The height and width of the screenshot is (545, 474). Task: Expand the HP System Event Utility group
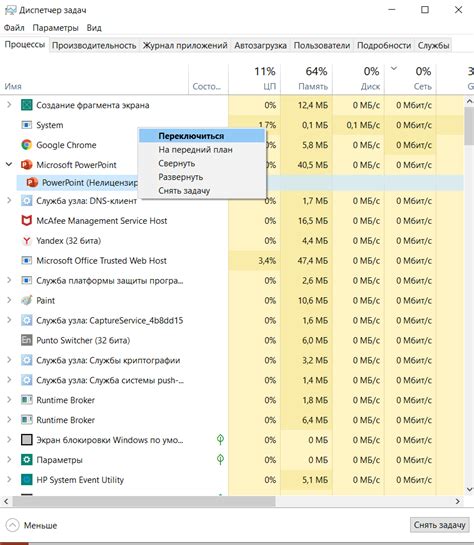9,480
